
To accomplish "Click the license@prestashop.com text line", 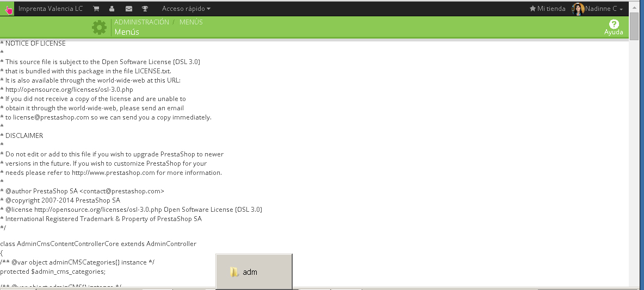I will 106,117.
